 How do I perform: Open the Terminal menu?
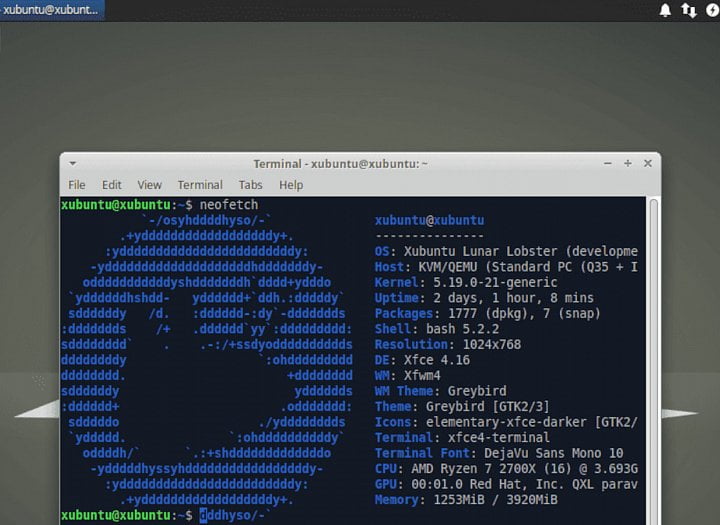[200, 185]
